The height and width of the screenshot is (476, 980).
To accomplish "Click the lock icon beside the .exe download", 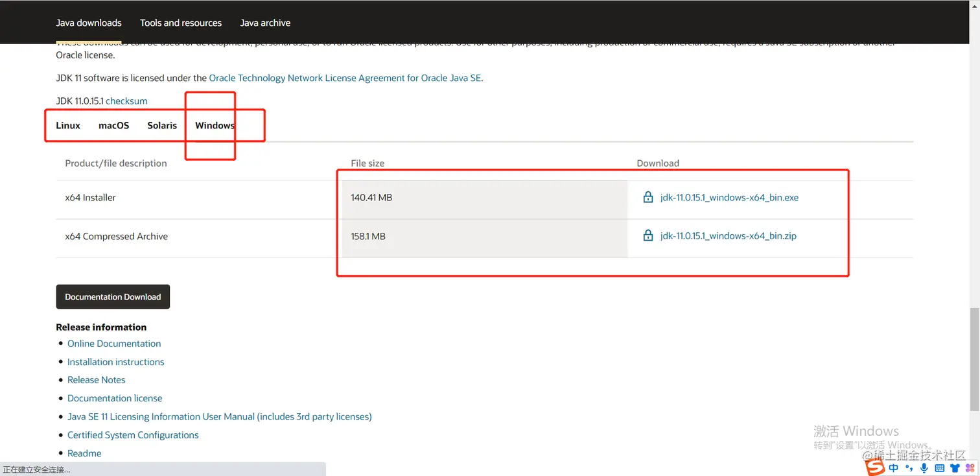I will coord(647,197).
